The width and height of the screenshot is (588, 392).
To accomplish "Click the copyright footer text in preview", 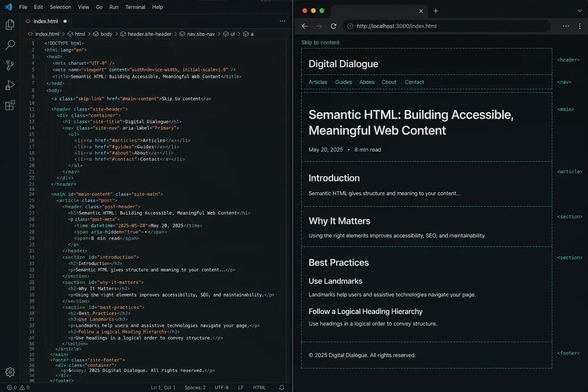I will (x=362, y=356).
